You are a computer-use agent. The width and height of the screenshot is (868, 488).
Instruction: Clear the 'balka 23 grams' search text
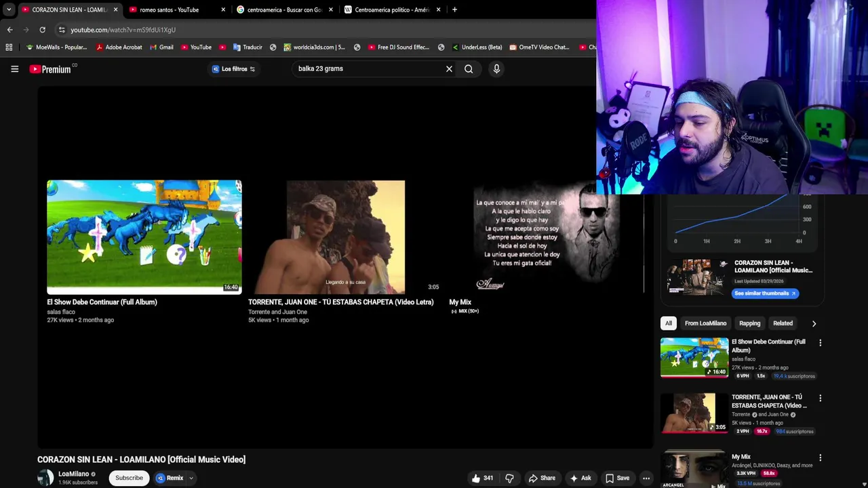[x=449, y=68]
